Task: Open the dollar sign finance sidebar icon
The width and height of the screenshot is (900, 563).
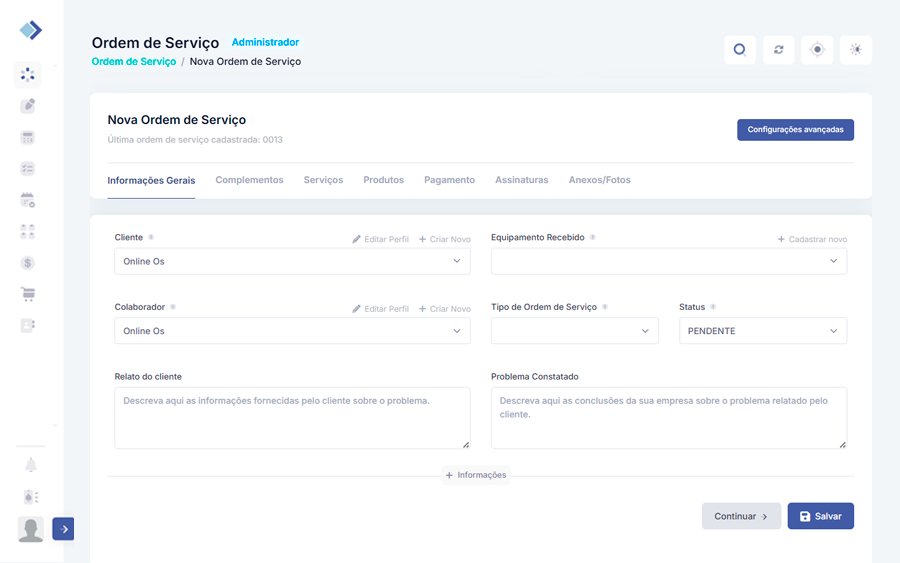Action: click(28, 263)
